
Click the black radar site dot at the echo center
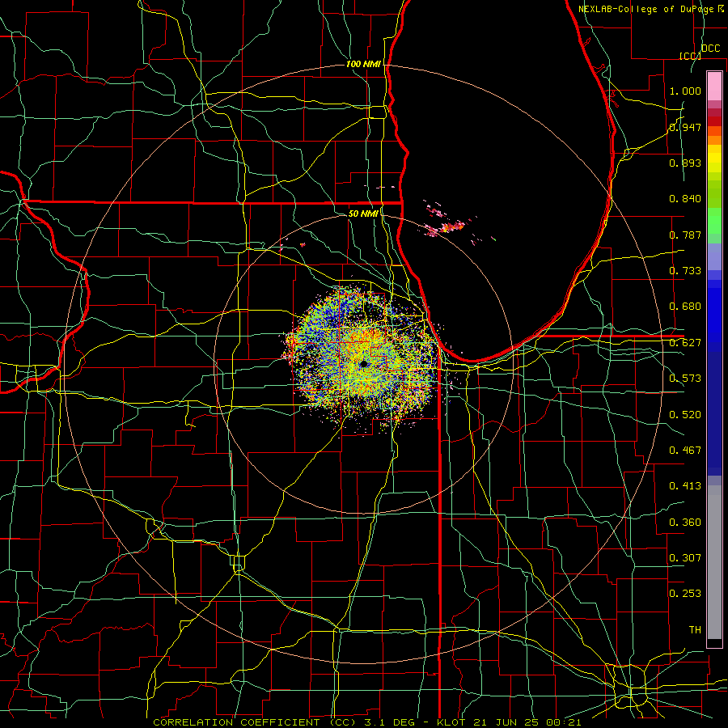coord(363,363)
